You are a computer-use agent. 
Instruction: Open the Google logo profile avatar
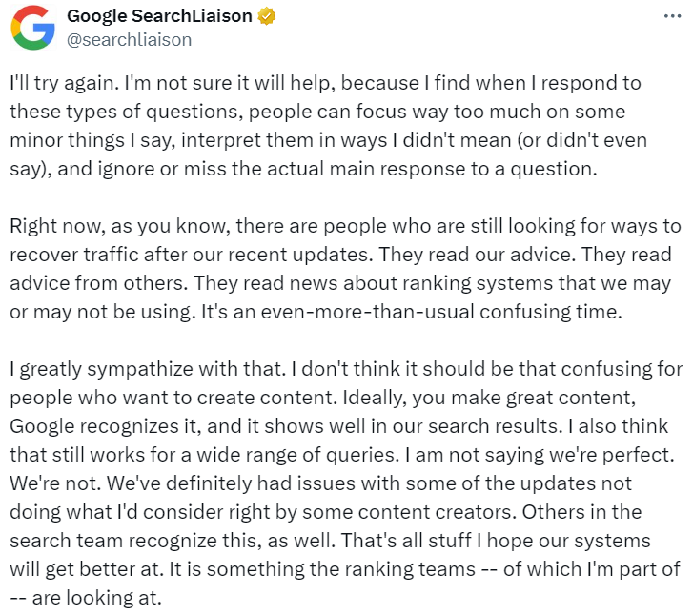[x=33, y=28]
